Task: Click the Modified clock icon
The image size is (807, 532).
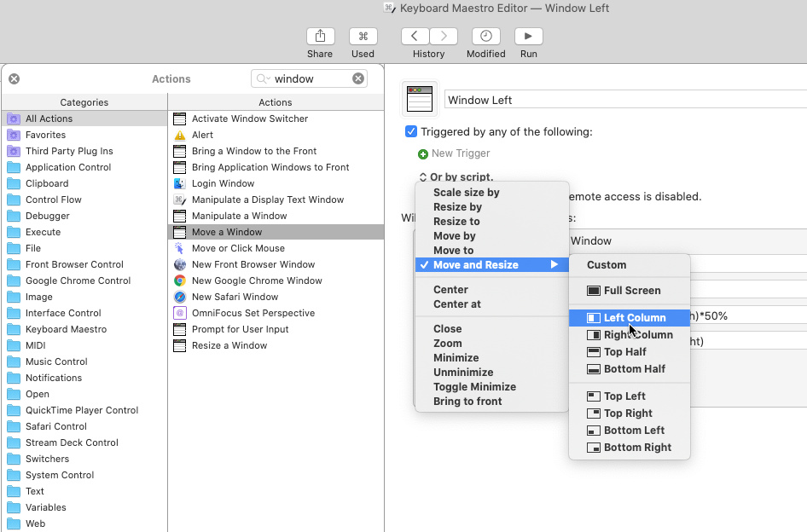Action: tap(485, 36)
